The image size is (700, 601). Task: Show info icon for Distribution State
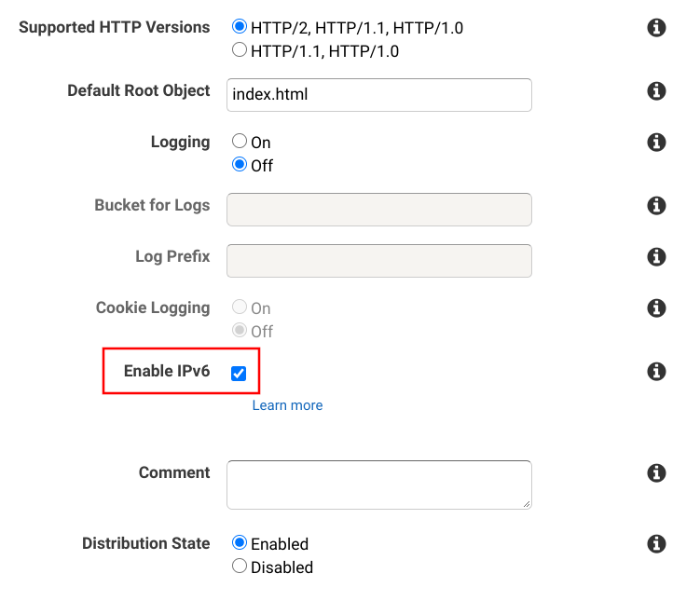(x=656, y=543)
